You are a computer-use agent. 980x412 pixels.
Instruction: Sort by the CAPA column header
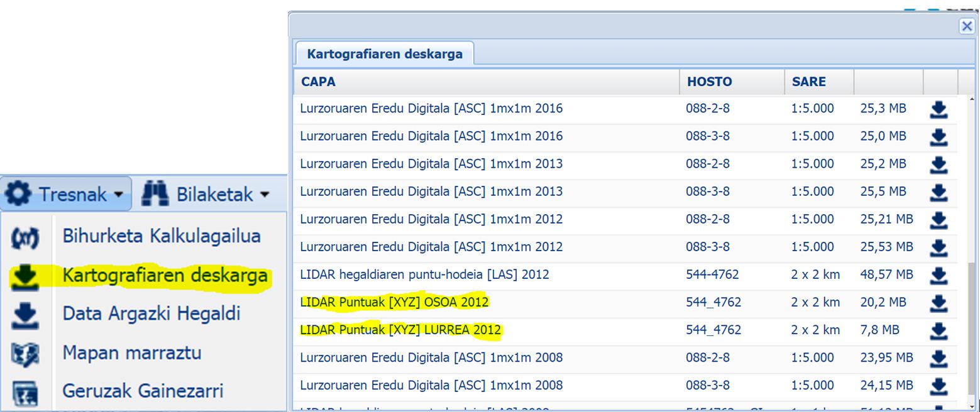click(x=318, y=82)
